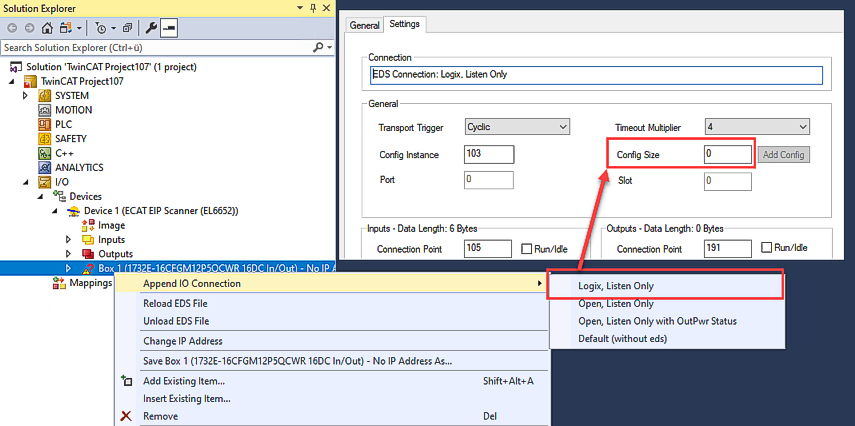Click the Outputs node icon

click(88, 254)
